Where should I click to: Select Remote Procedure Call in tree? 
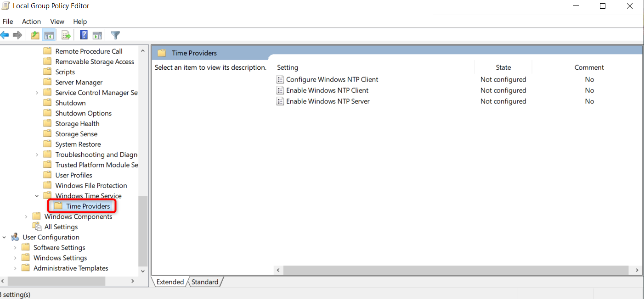(x=89, y=51)
